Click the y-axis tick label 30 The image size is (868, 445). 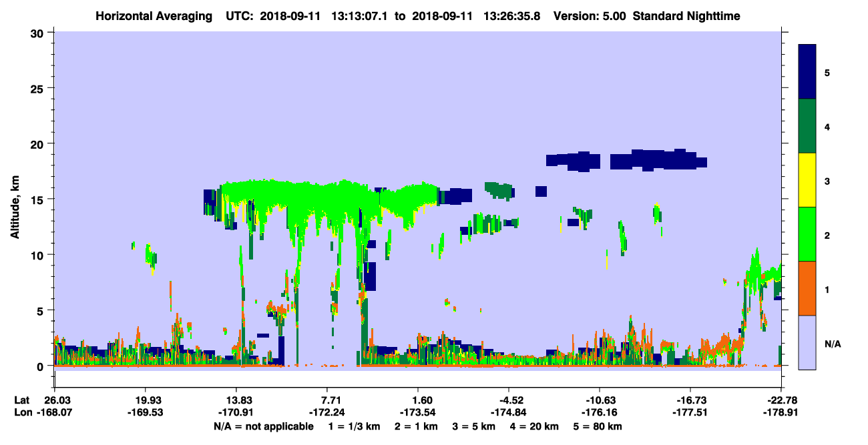coord(39,32)
